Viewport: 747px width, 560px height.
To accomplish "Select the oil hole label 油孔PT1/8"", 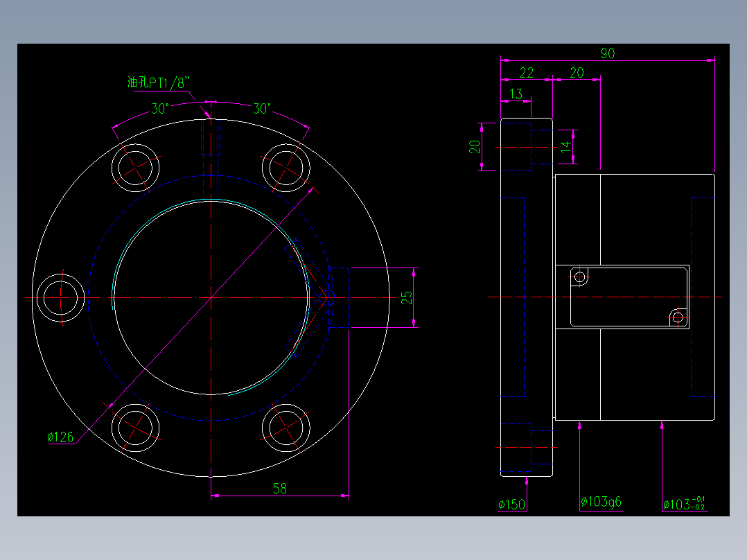I will (158, 82).
